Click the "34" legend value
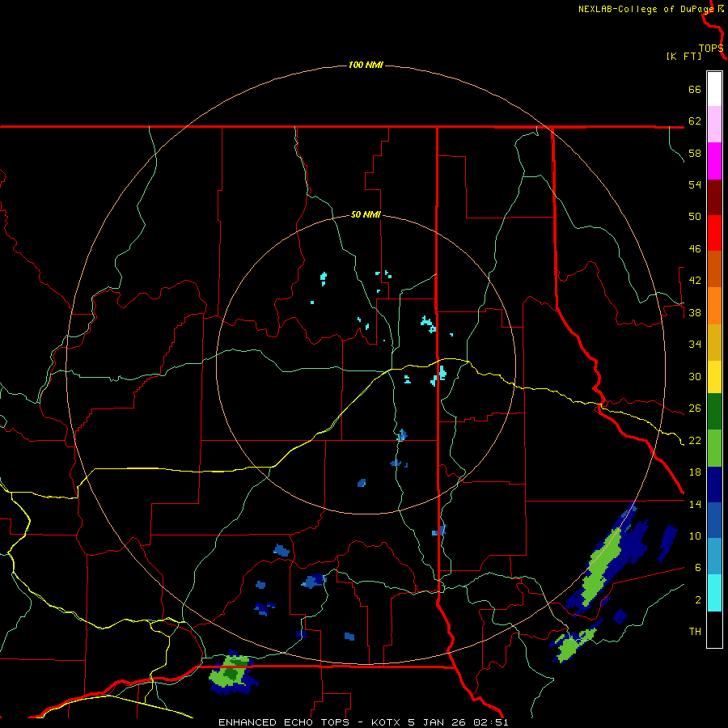Image resolution: width=728 pixels, height=728 pixels. coord(695,345)
